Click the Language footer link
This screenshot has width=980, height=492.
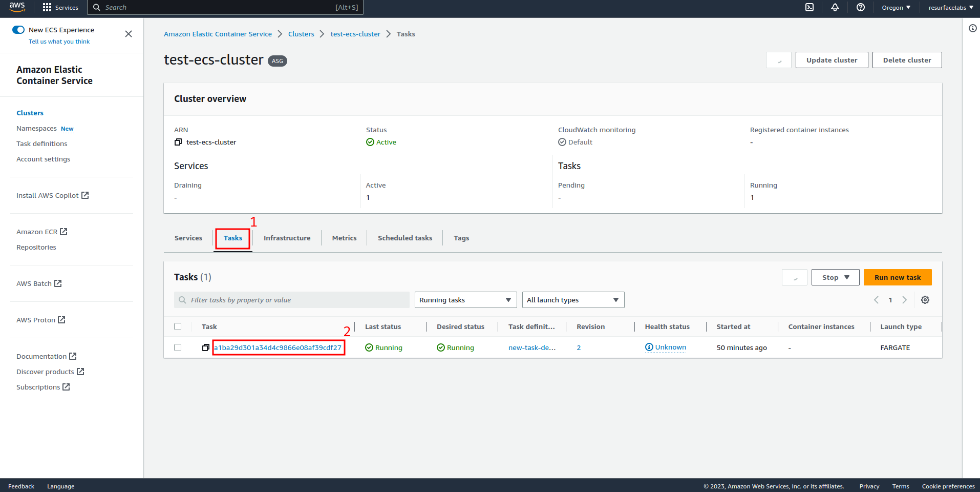(x=60, y=486)
